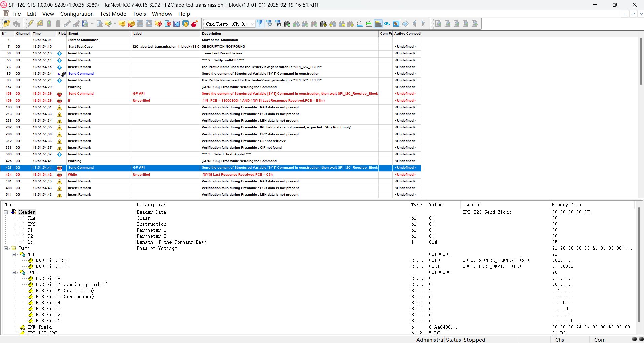The height and width of the screenshot is (343, 644).
Task: Toggle the highlighted yellow layout view button
Action: coord(378,24)
